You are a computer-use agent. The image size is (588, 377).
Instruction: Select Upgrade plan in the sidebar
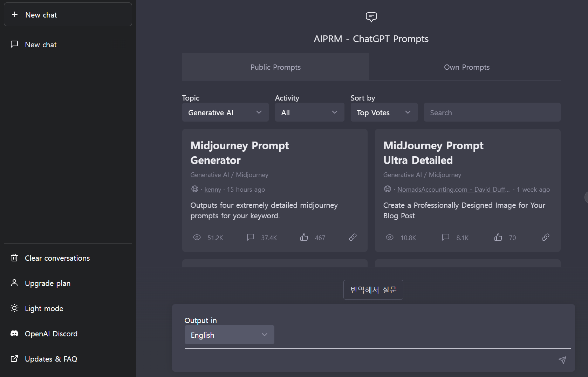point(68,283)
